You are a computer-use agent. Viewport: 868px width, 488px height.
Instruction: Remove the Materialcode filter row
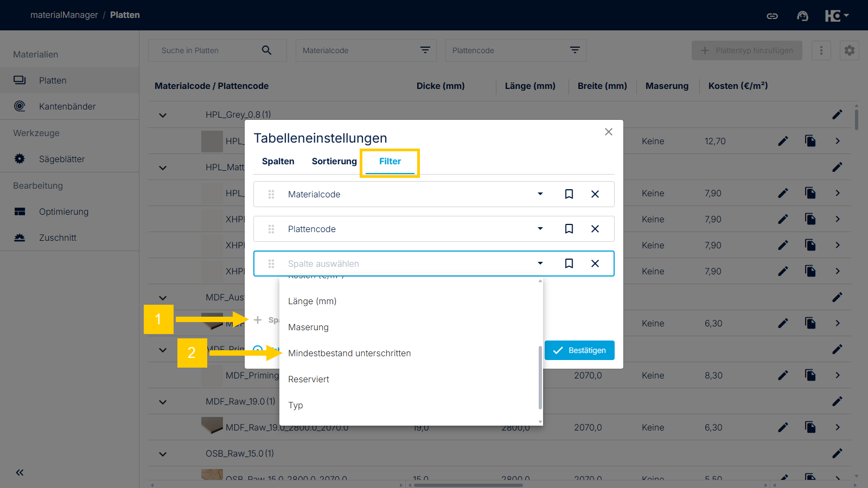click(595, 194)
